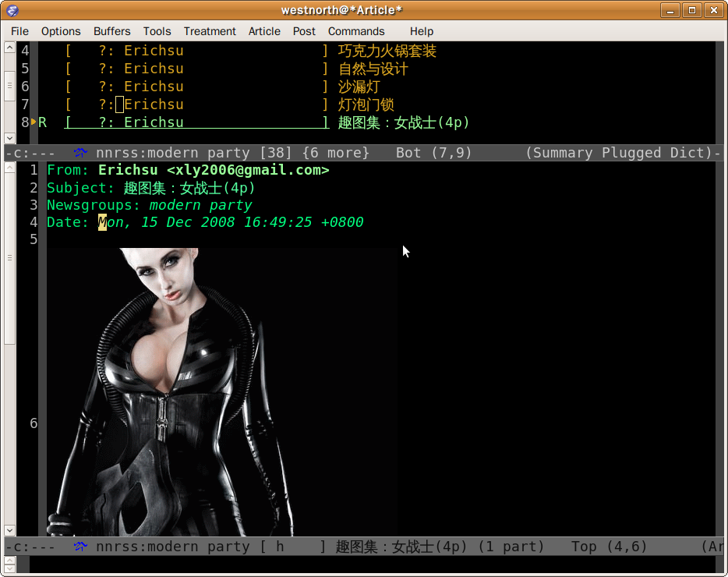
Task: Open the Tools menu
Action: coord(157,31)
